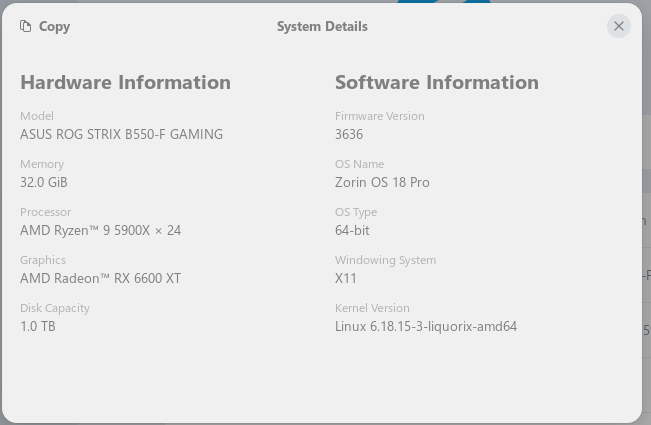Select the System Details title text
This screenshot has width=651, height=425.
322,27
